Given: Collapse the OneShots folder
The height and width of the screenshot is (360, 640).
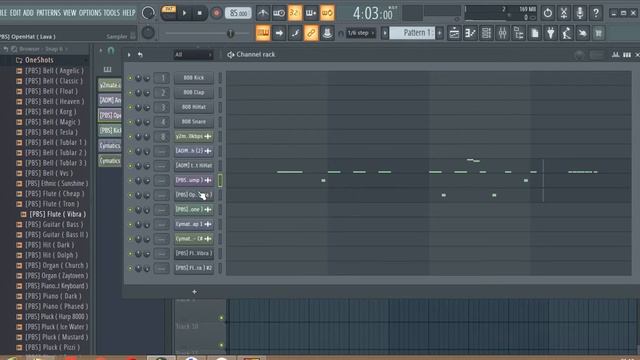Looking at the screenshot, I should [x=39, y=60].
